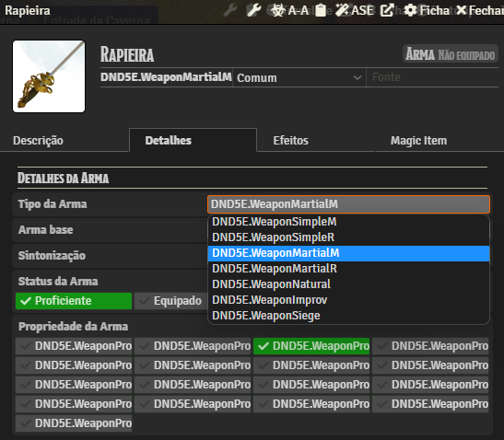
Task: Open the Efeitos tab
Action: pos(290,141)
